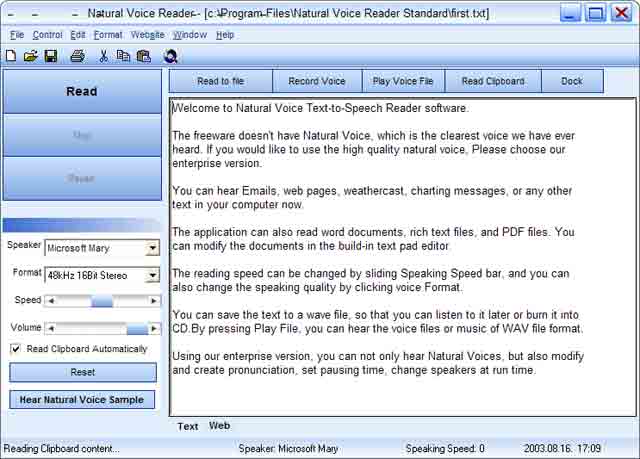Click the dimmed Pause button
Screen dimensions: 640x459
pyautogui.click(x=82, y=179)
